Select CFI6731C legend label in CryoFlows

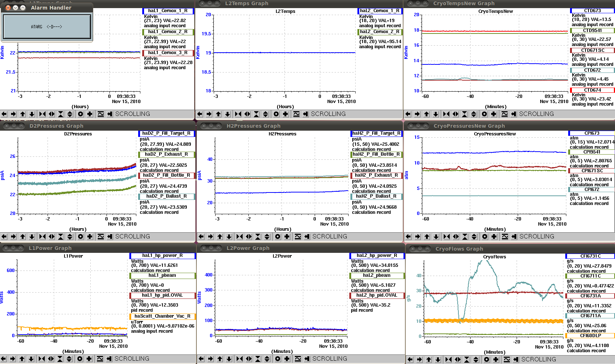click(590, 256)
